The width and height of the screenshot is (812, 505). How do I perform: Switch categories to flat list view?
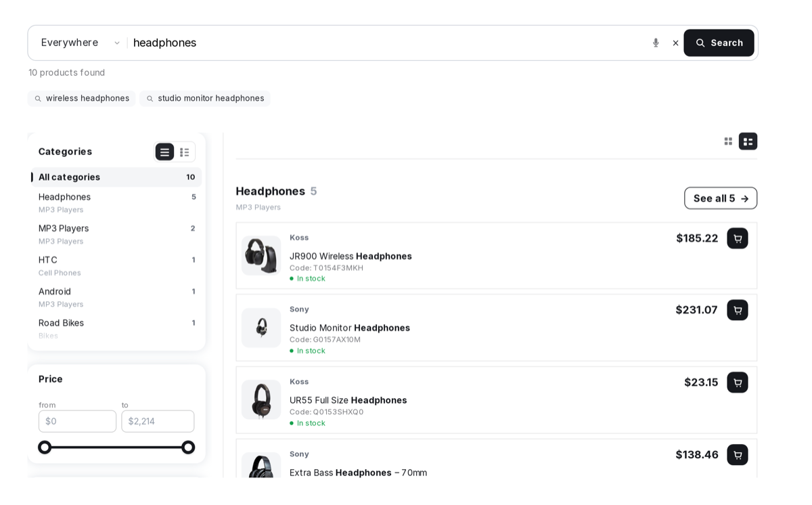point(164,152)
